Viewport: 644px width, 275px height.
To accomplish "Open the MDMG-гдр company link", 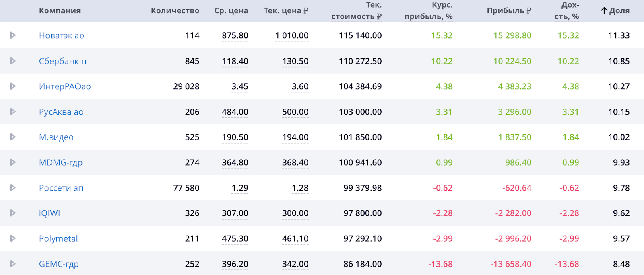I will tap(61, 163).
